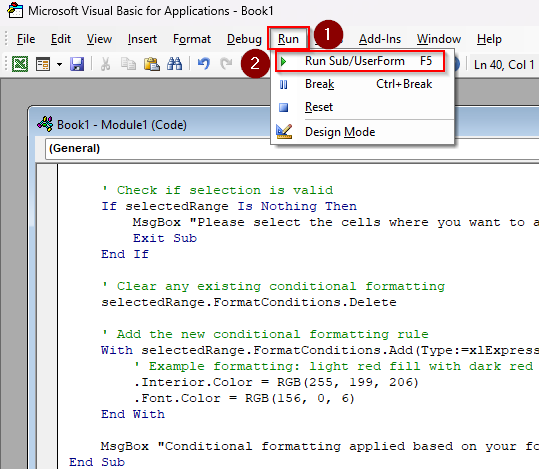Open the Add-Ins menu
The width and height of the screenshot is (539, 469).
tap(380, 39)
